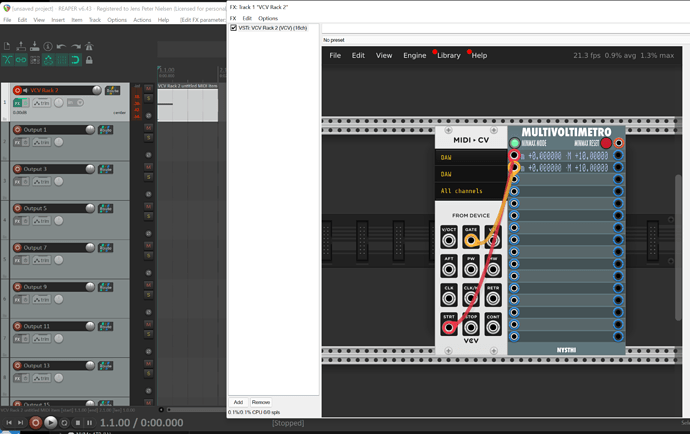Click the GATE output jack on MIDI-CV
Screen dimensions: 690x434
pyautogui.click(x=471, y=240)
